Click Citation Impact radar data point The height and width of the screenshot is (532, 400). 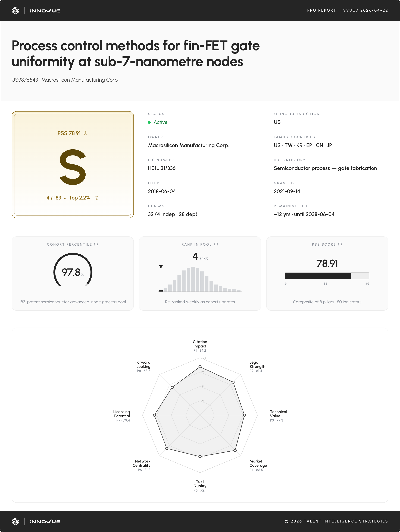pyautogui.click(x=200, y=367)
